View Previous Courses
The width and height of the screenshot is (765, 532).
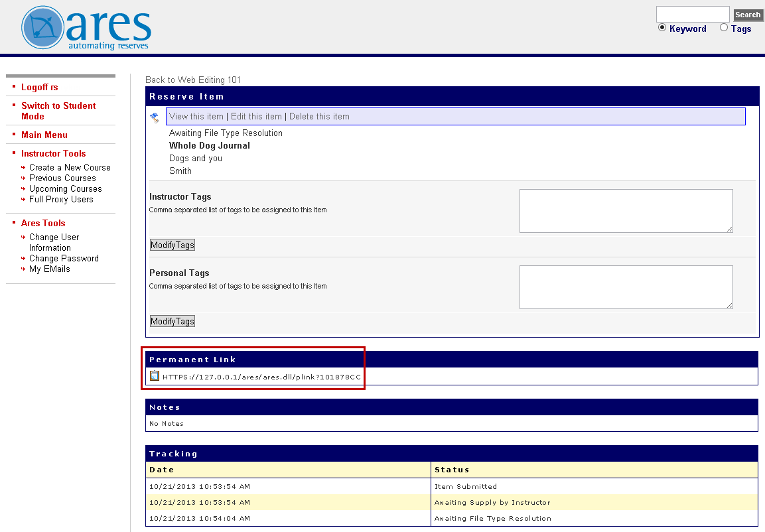(62, 178)
